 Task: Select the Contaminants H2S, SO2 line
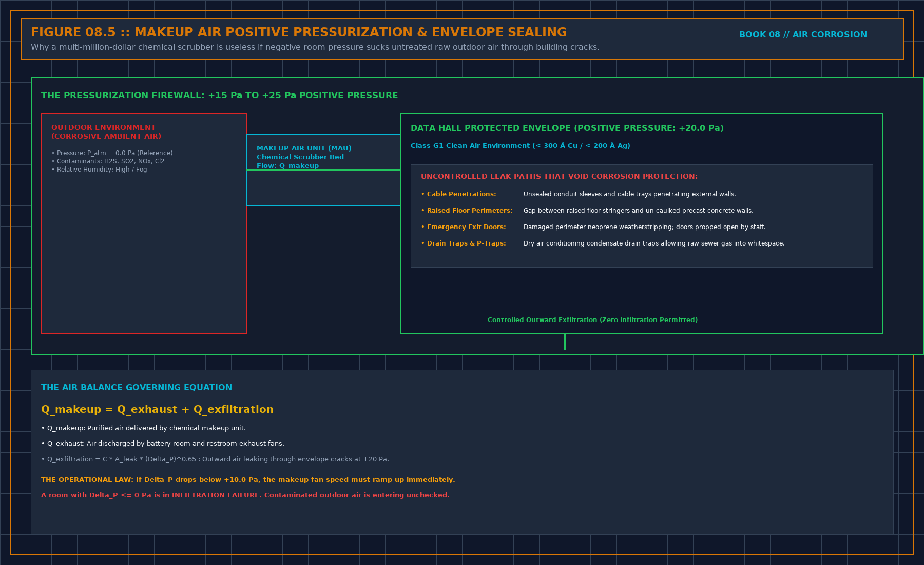point(108,161)
